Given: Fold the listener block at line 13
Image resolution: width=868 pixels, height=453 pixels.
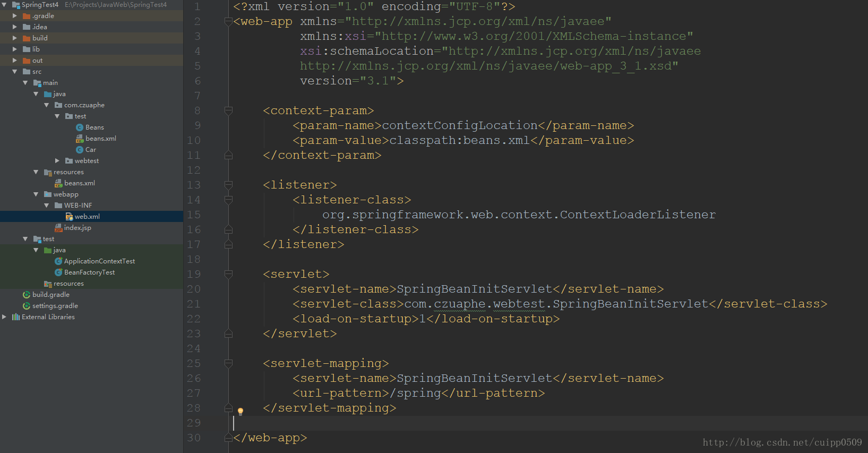Looking at the screenshot, I should pos(228,185).
